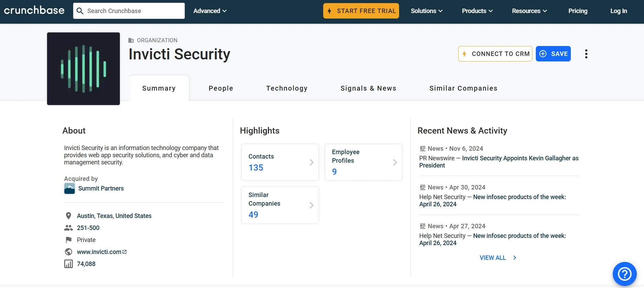Click the news icon for Nov 6, 2024
This screenshot has width=644, height=288.
pos(422,149)
